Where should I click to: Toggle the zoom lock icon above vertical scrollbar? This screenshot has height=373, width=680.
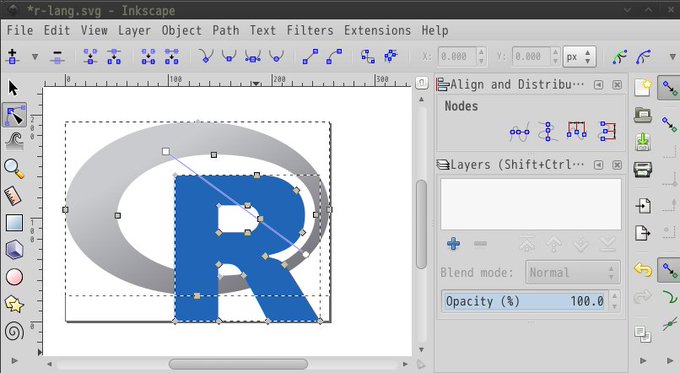pyautogui.click(x=422, y=82)
